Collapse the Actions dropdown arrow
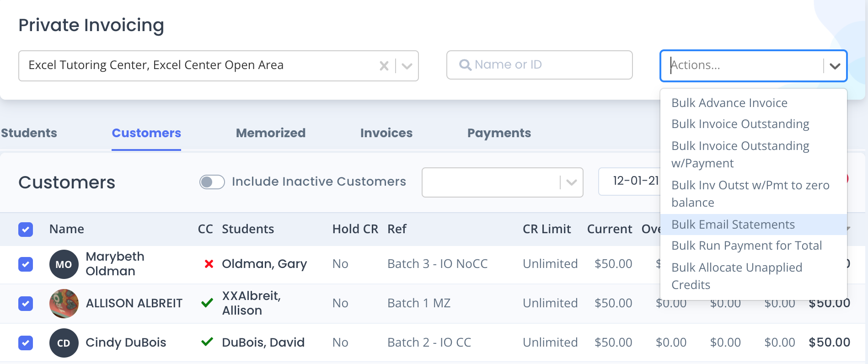This screenshot has width=868, height=364. pos(835,66)
